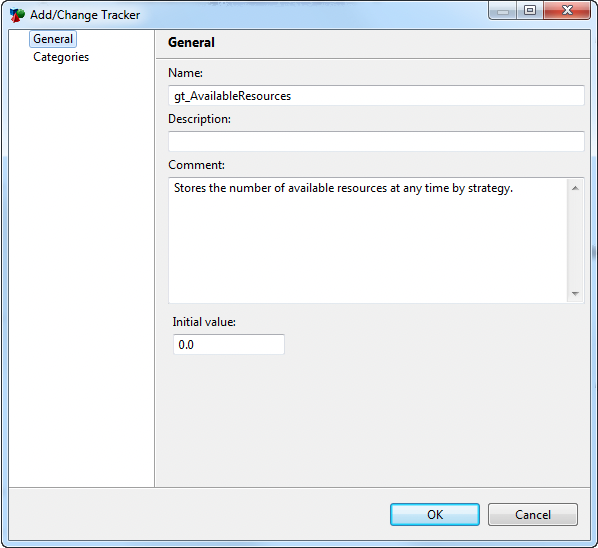Minimize the Add/Change Tracker dialog
This screenshot has height=548, width=598.
coord(503,11)
